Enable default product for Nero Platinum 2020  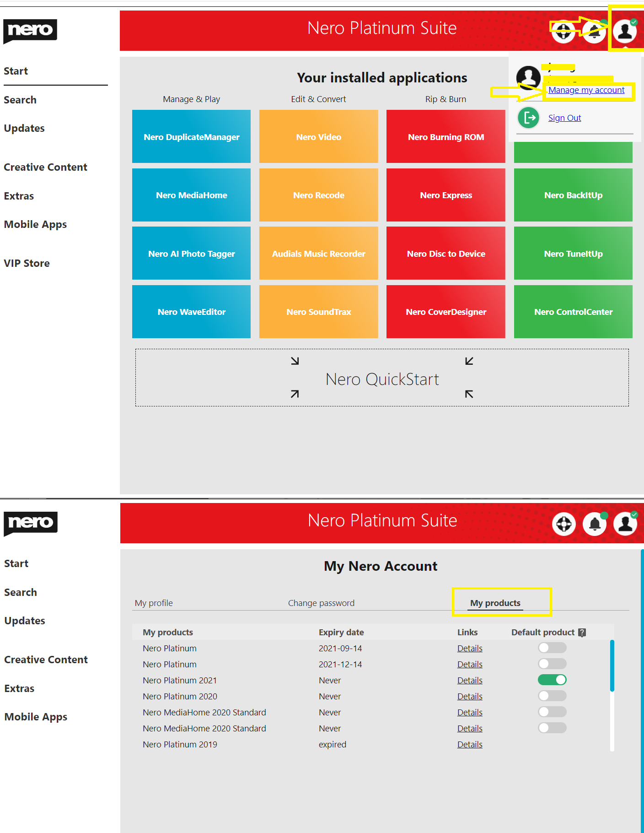coord(552,696)
